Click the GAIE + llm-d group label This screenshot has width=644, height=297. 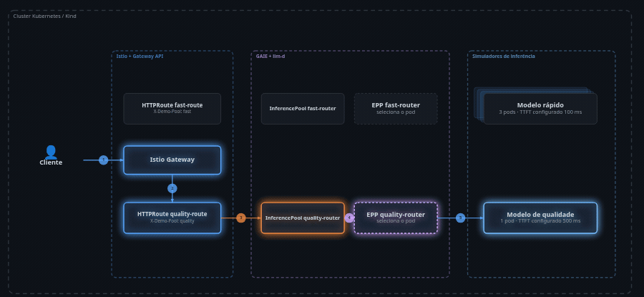268,57
